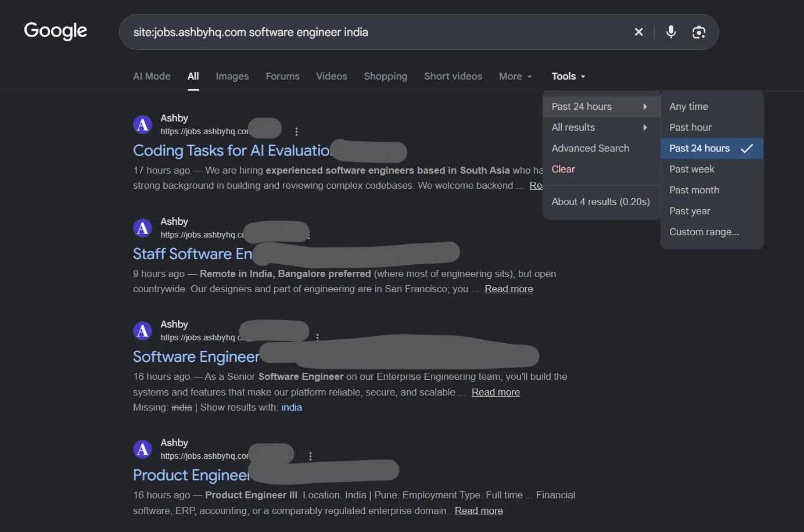Click jobs.ashbyhq.com URL of Staff Software result
This screenshot has height=532, width=804.
(202, 235)
